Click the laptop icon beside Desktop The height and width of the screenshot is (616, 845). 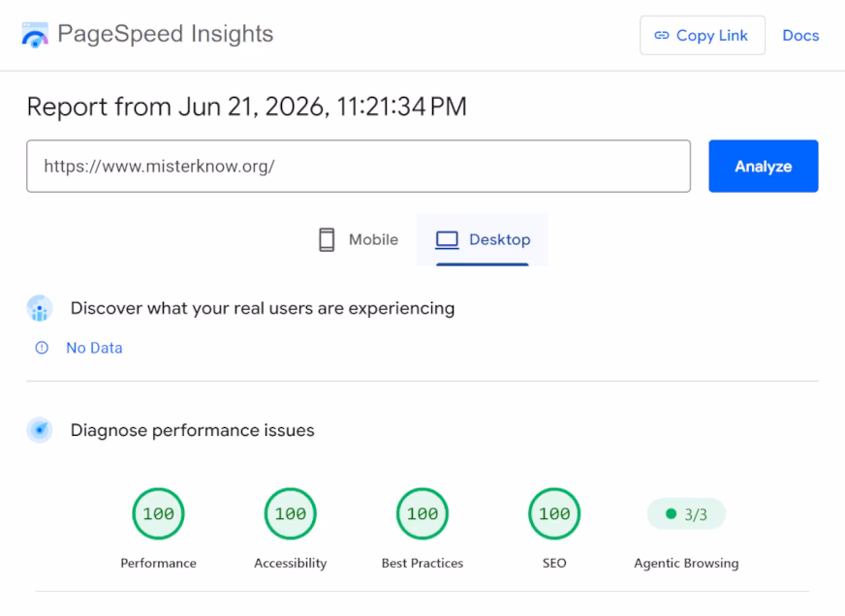tap(447, 239)
